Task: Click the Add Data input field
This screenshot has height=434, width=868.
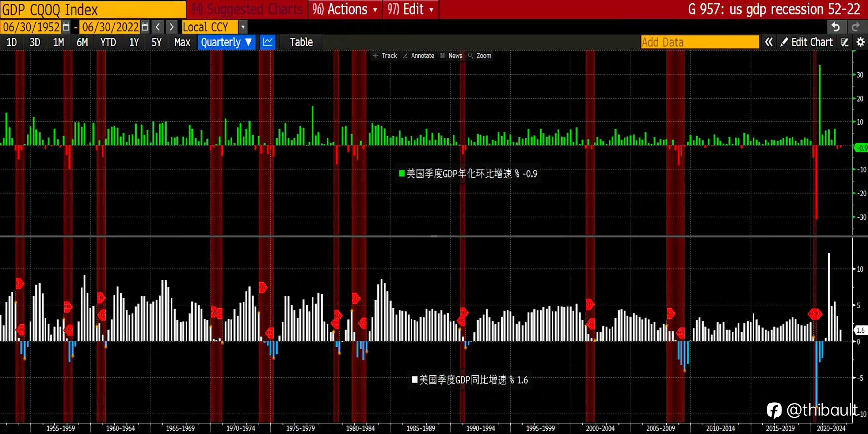Action: click(x=700, y=42)
